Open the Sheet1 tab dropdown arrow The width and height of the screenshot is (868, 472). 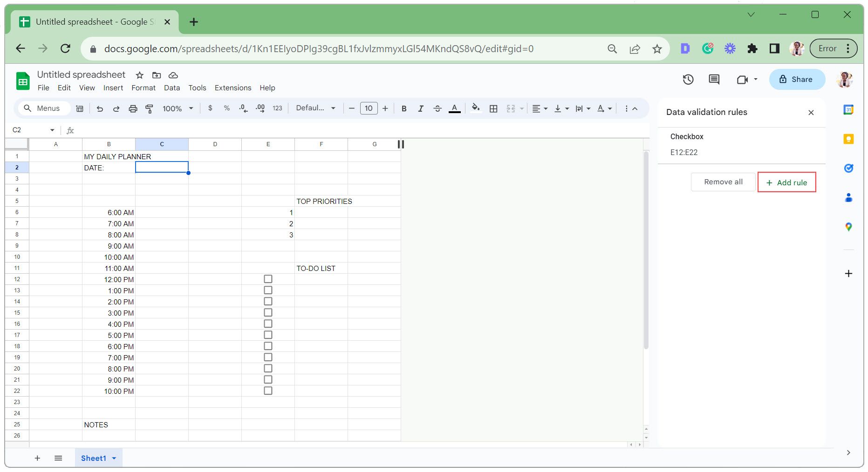coord(114,458)
